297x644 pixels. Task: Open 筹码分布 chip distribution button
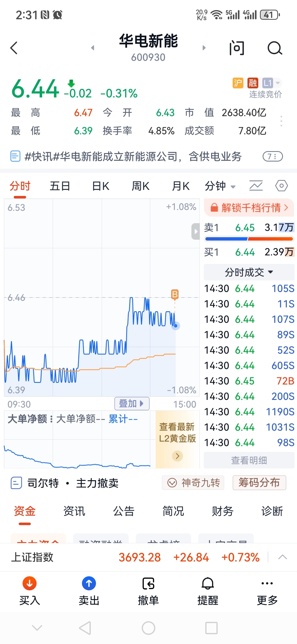[x=259, y=483]
